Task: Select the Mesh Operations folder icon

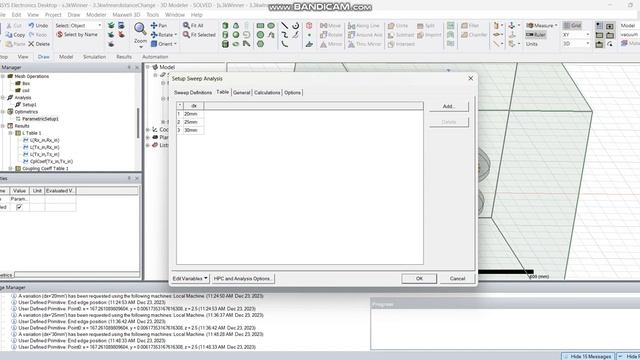Action: [10, 76]
